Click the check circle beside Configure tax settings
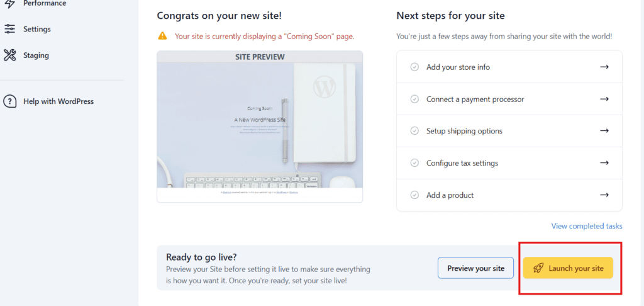The width and height of the screenshot is (644, 306). (414, 163)
